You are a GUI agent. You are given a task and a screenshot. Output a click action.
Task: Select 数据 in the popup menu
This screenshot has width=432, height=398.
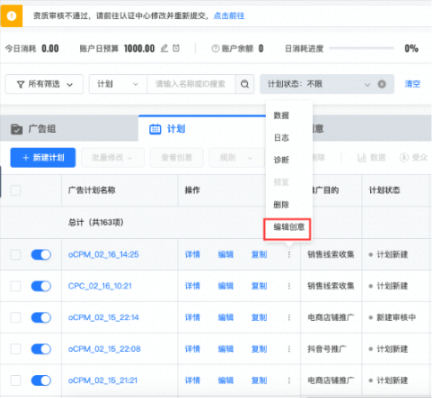coord(281,116)
